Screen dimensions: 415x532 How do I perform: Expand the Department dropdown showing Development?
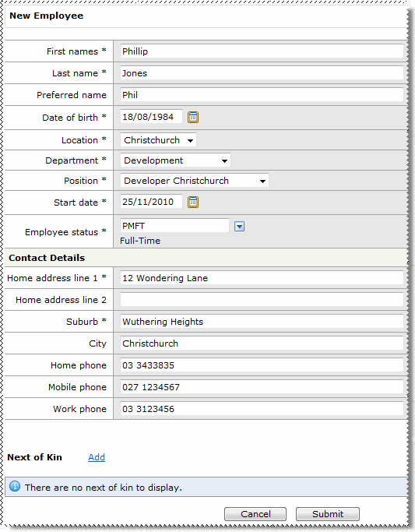175,160
